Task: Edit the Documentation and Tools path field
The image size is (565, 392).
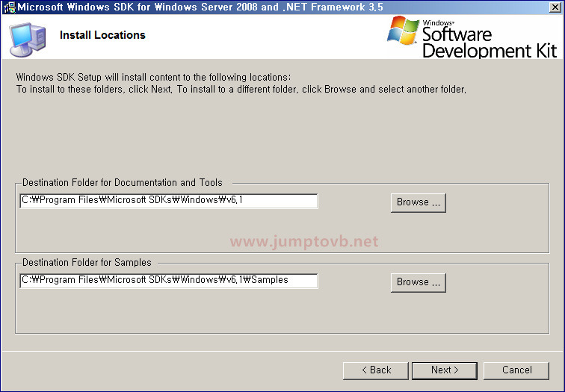Action: [169, 201]
